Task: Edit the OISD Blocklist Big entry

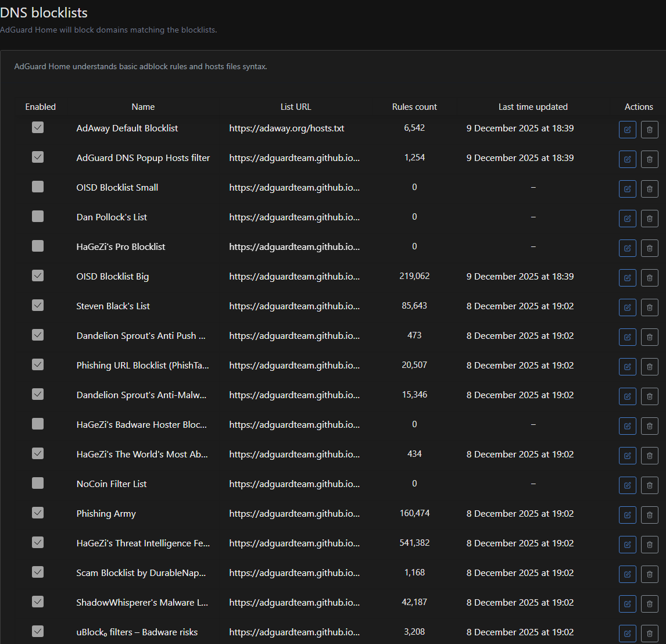Action: coord(627,278)
